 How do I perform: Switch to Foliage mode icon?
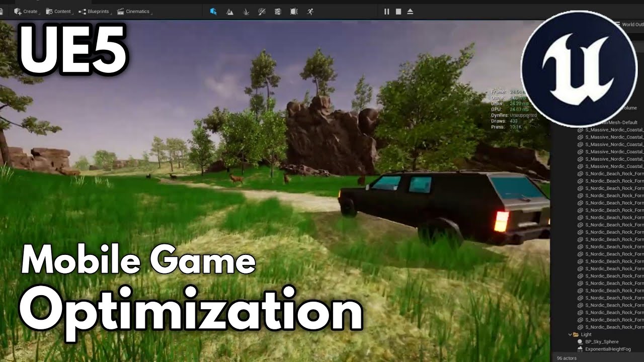(246, 11)
